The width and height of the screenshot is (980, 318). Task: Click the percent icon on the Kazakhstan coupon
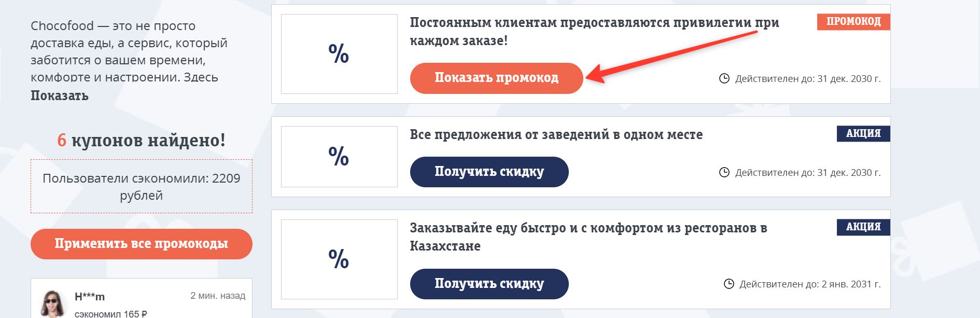pos(338,258)
